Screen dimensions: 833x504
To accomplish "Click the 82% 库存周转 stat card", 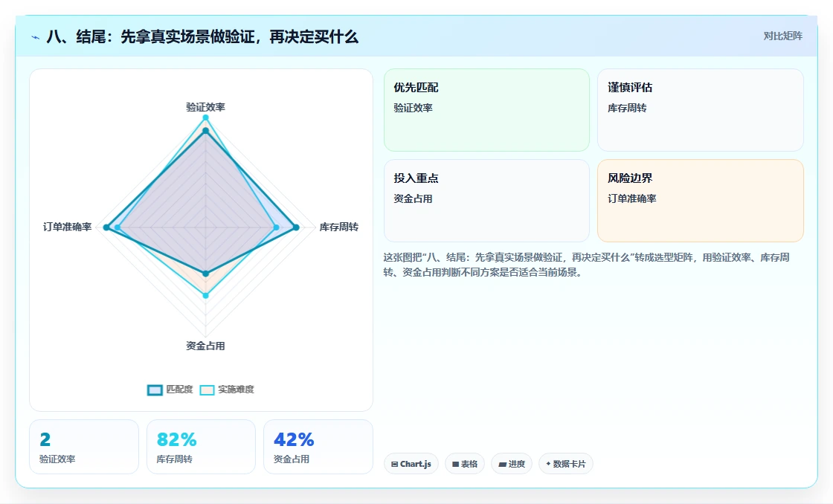I will (201, 447).
